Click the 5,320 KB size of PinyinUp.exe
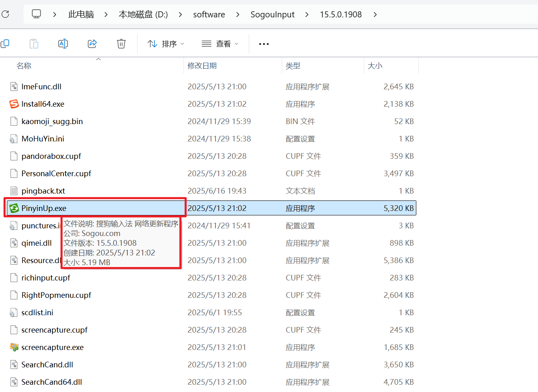The height and width of the screenshot is (392, 538). click(399, 208)
